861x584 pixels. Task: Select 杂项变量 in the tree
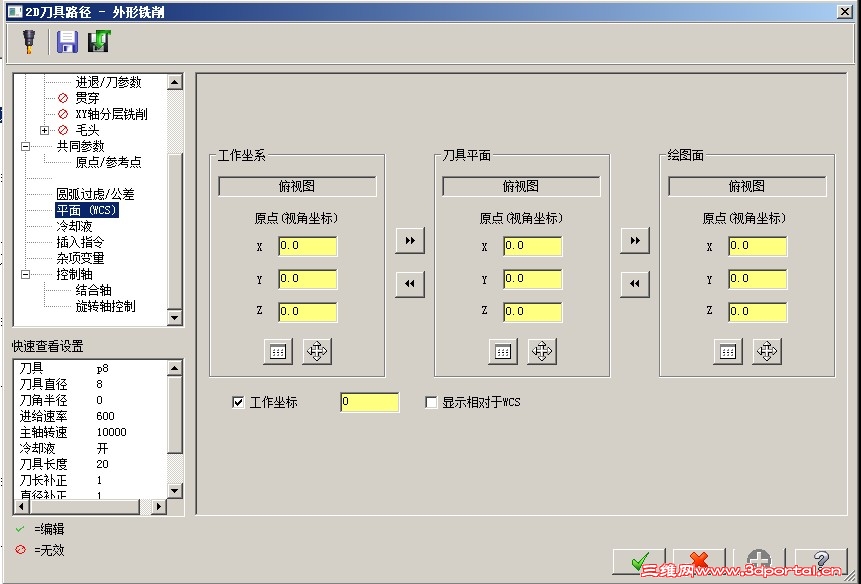click(80, 258)
